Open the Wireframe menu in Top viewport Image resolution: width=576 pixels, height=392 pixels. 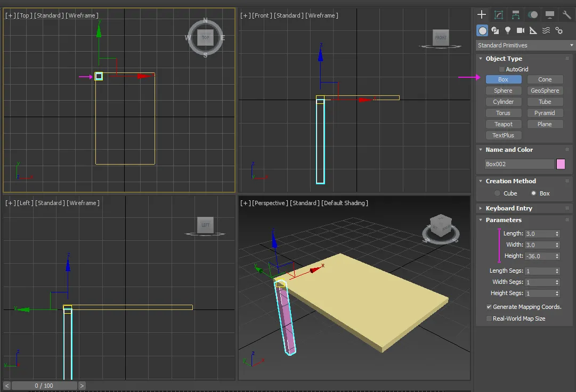[81, 15]
